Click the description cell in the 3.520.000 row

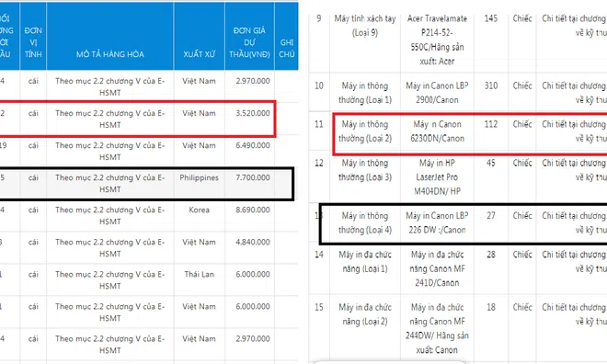point(110,119)
